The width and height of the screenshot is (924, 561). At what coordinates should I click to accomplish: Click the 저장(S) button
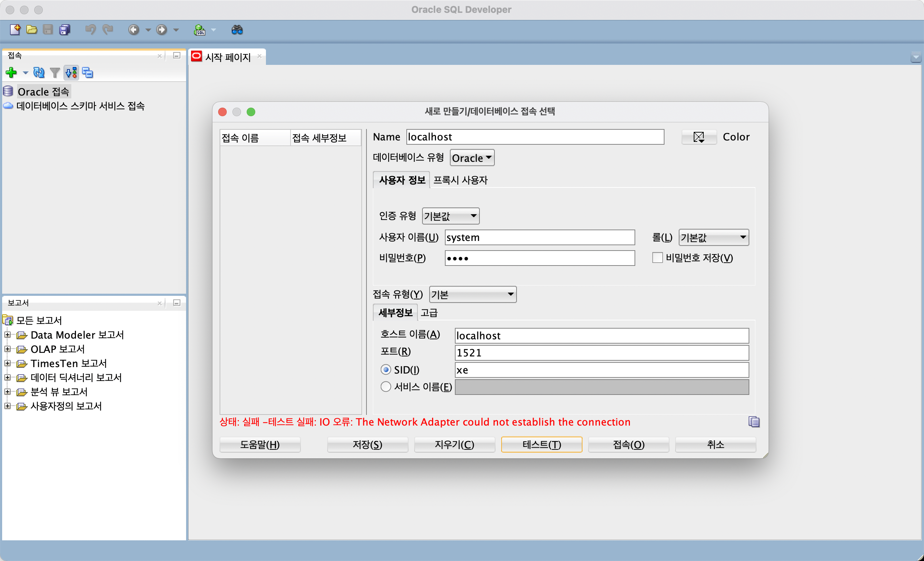pos(368,444)
